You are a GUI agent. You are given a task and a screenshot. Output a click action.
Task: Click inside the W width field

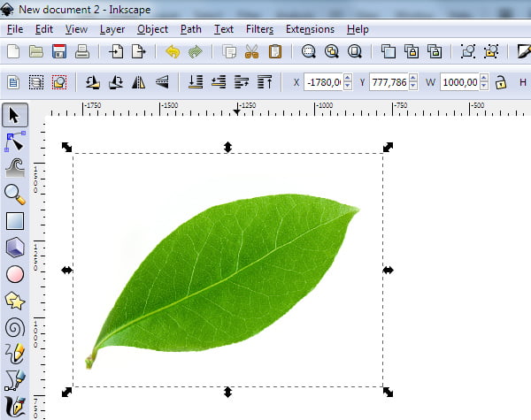pos(460,82)
